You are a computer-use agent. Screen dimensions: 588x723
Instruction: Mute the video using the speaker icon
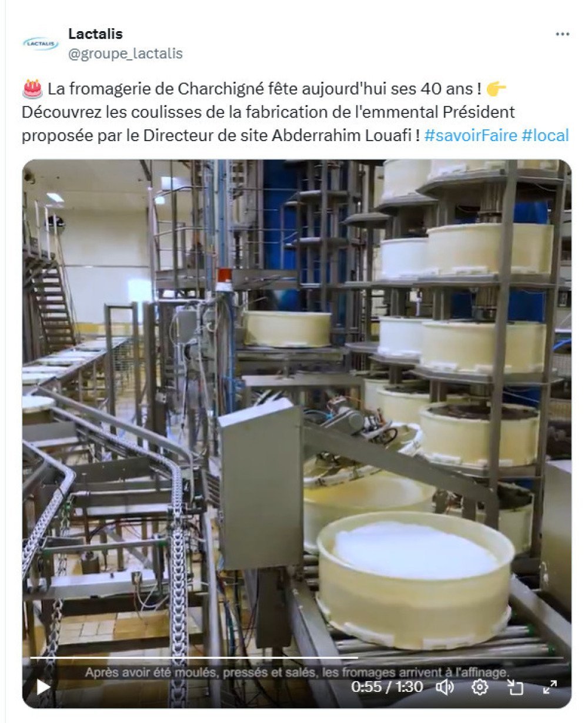click(x=445, y=687)
